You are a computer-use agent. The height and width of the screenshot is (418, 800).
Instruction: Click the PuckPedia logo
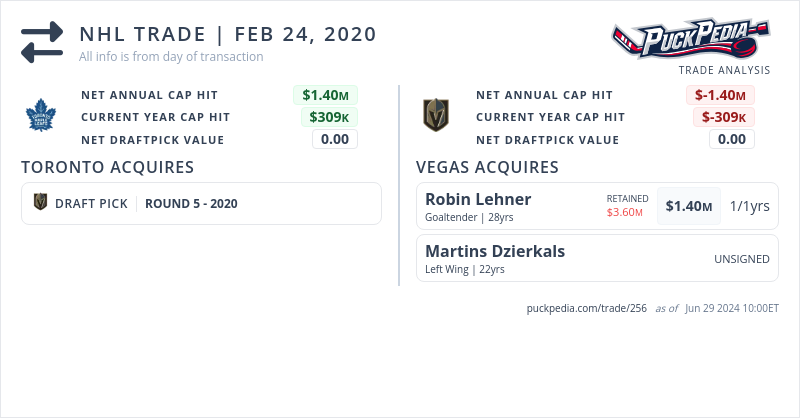pyautogui.click(x=692, y=40)
